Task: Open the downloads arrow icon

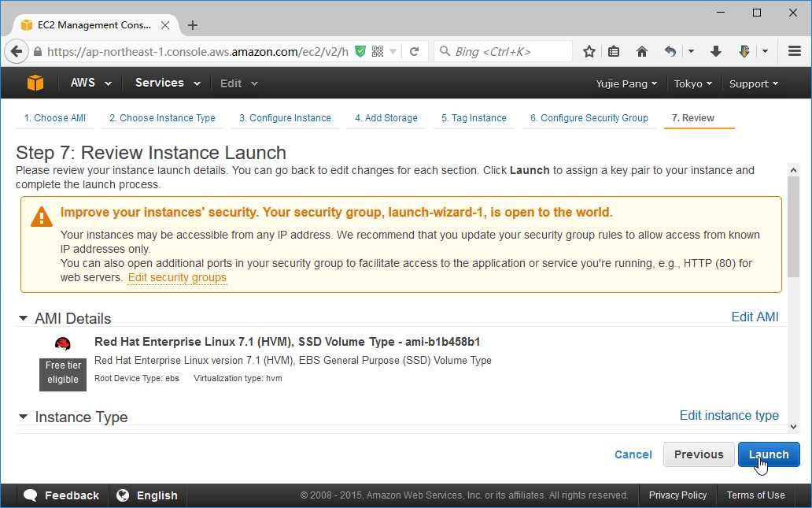Action: coord(716,51)
